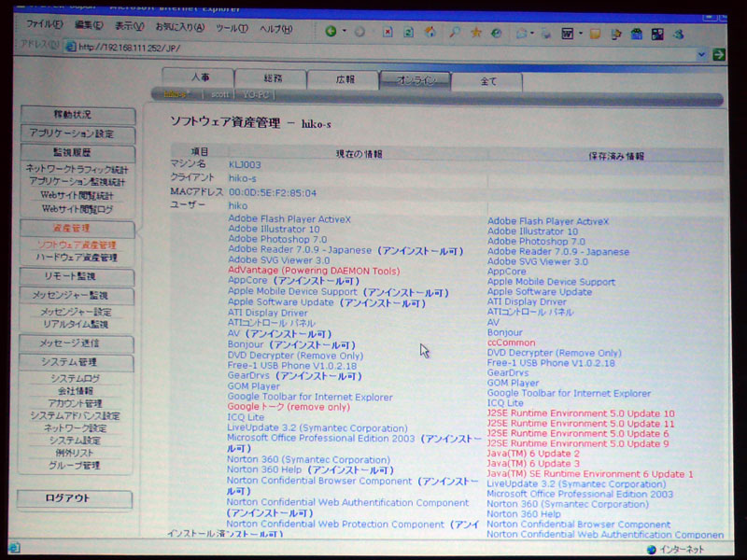This screenshot has height=560, width=747.
Task: Click the 監視履歴 sidebar section button
Action: [78, 153]
